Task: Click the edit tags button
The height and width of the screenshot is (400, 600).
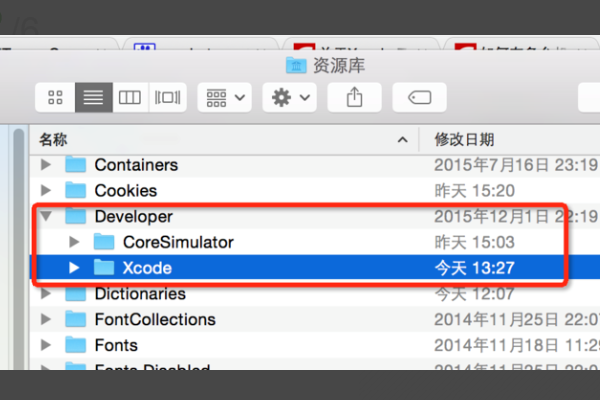Action: 420,97
